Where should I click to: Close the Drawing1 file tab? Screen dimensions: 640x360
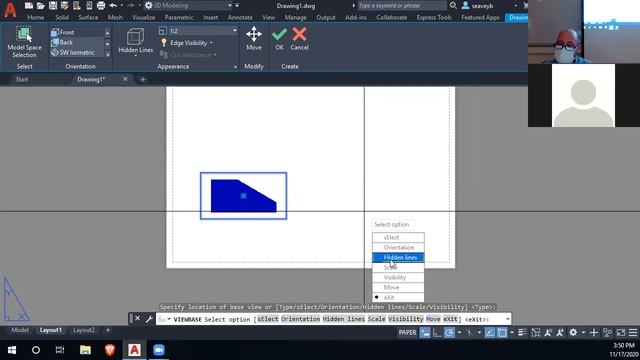click(125, 79)
